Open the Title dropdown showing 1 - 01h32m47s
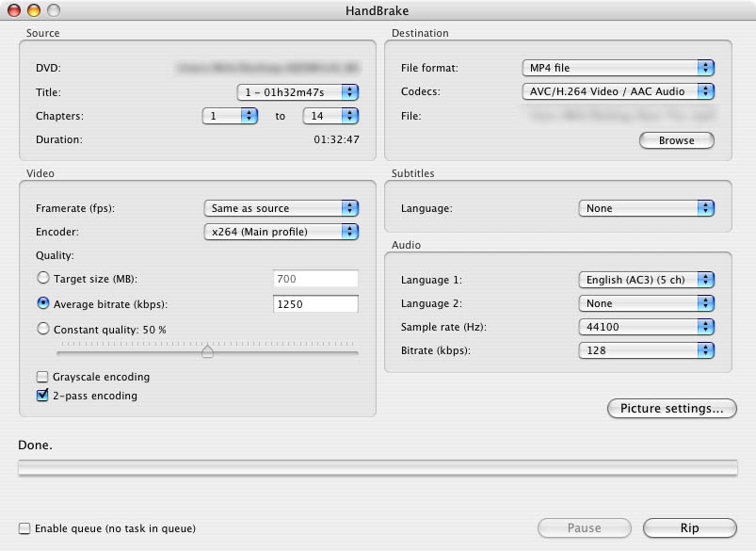The height and width of the screenshot is (551, 756). (x=298, y=92)
